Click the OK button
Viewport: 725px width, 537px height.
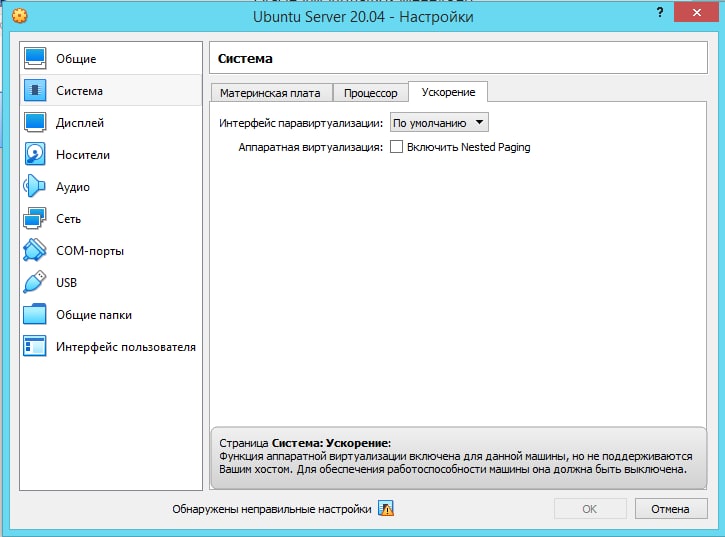click(590, 509)
